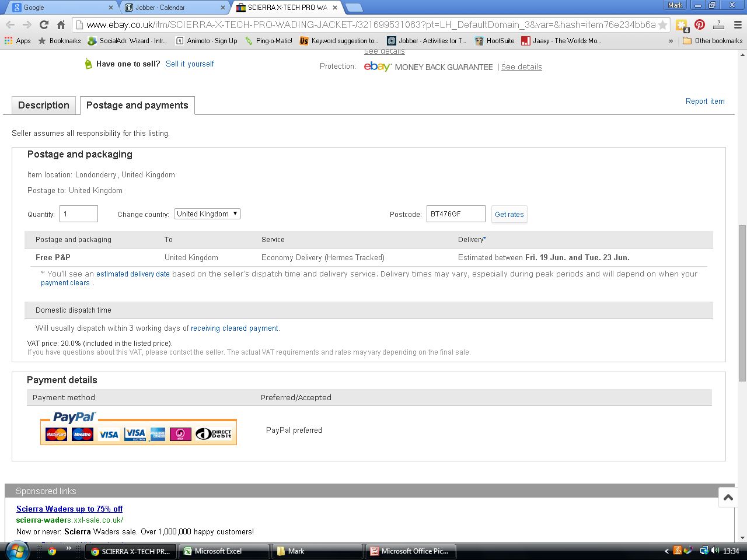Open the Bookmarks folder star

(60, 41)
